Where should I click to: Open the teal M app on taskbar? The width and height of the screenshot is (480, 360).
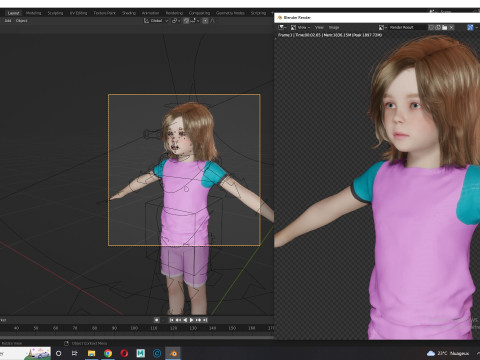tap(141, 353)
